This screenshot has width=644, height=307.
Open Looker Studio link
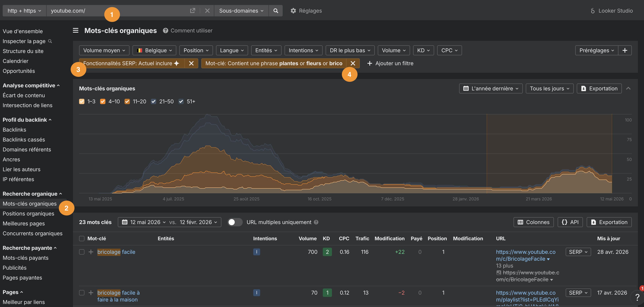pyautogui.click(x=612, y=11)
